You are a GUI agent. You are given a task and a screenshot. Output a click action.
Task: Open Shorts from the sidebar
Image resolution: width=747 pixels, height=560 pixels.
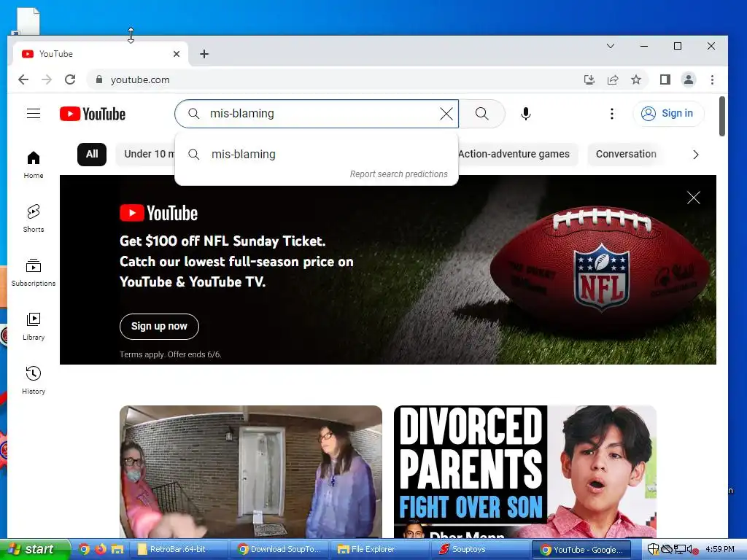34,219
